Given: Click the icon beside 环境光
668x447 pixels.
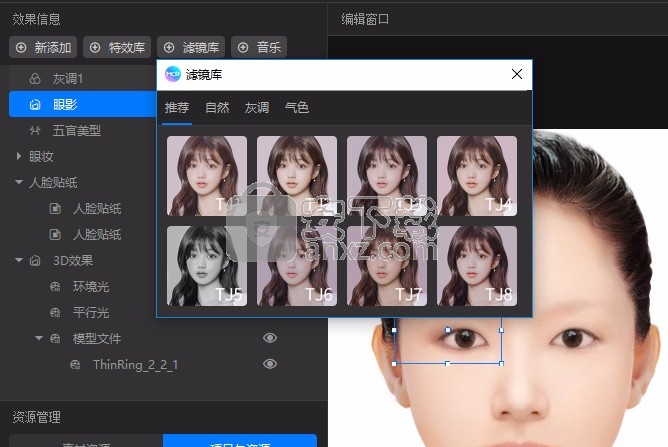Looking at the screenshot, I should [x=55, y=286].
